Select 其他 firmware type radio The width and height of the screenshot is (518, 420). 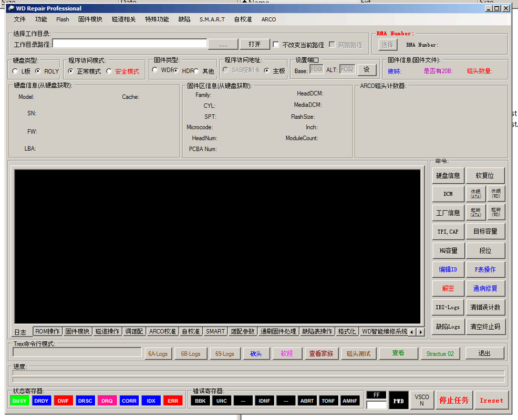coord(196,71)
